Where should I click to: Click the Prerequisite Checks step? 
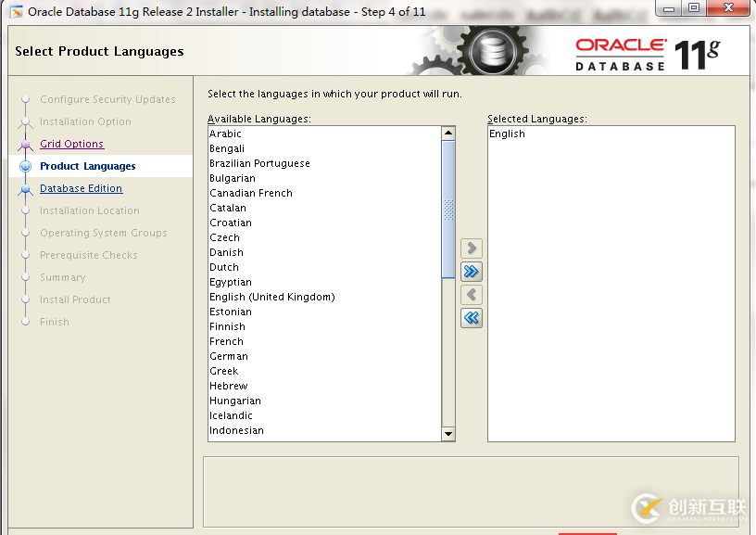89,255
